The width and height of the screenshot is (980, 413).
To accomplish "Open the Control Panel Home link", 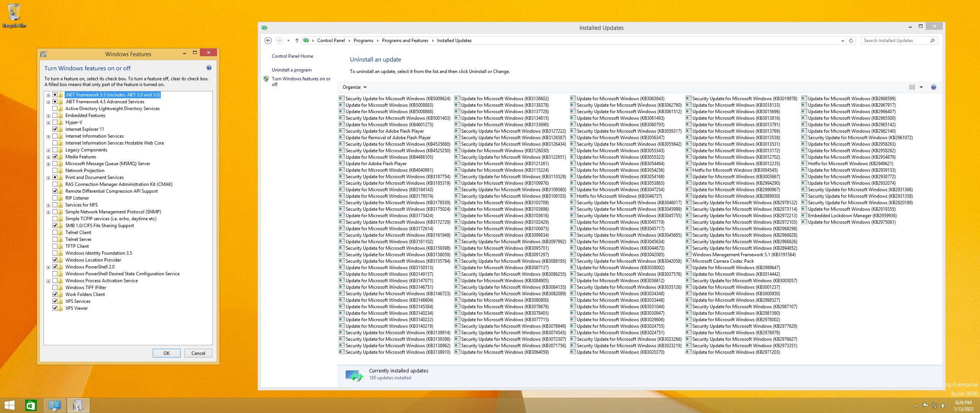I will point(292,56).
